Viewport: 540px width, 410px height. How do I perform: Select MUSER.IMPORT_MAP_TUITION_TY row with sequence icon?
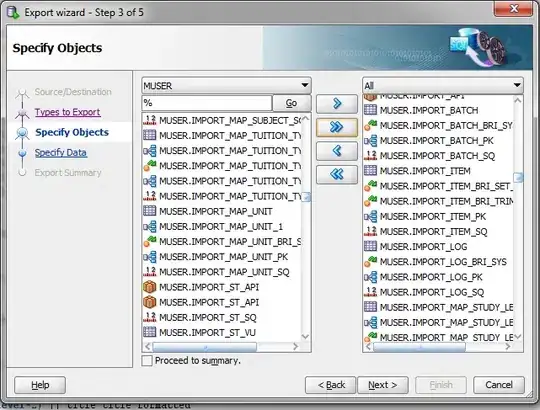(x=222, y=196)
